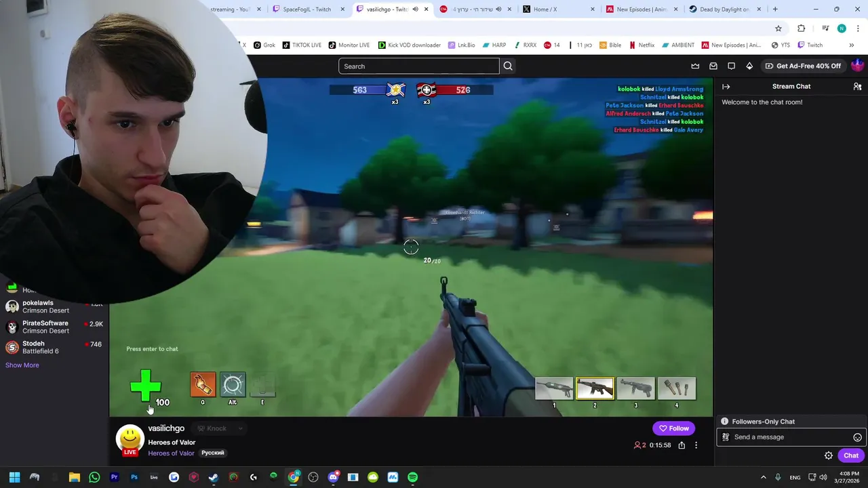
Task: Open Chrome media controls icon
Action: click(x=825, y=28)
